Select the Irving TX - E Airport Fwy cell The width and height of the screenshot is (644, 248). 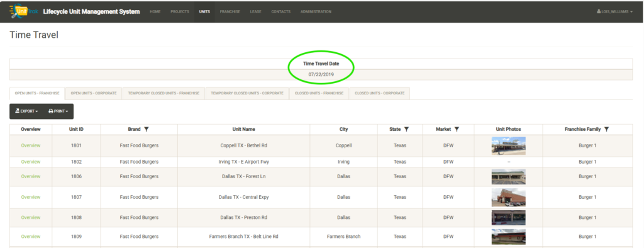tap(244, 162)
